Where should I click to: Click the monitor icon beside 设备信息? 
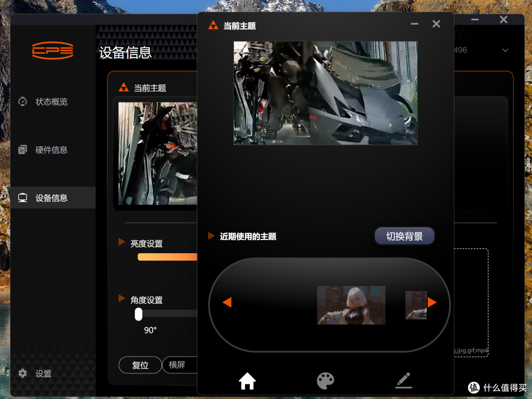pyautogui.click(x=23, y=198)
